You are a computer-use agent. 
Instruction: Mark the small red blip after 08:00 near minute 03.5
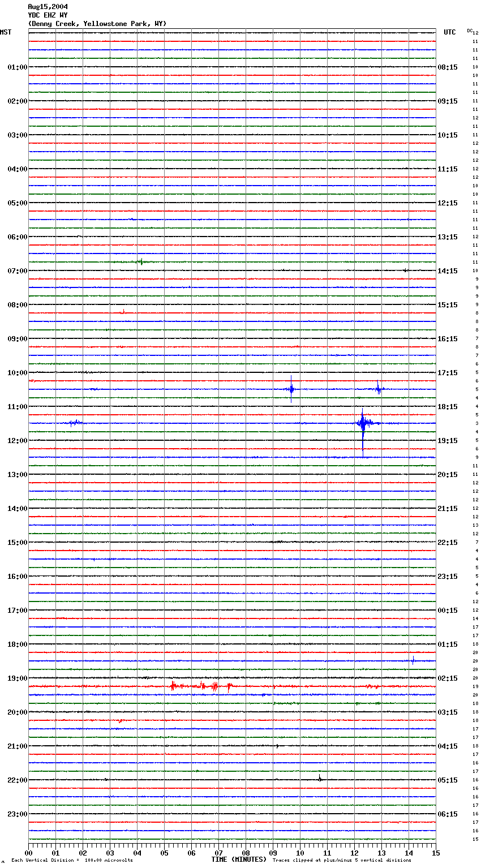pyautogui.click(x=123, y=312)
